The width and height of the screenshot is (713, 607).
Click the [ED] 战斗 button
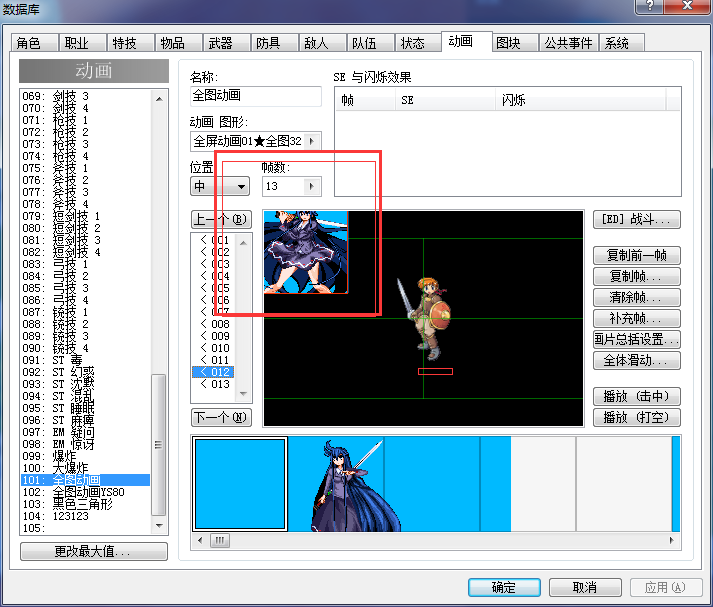637,220
